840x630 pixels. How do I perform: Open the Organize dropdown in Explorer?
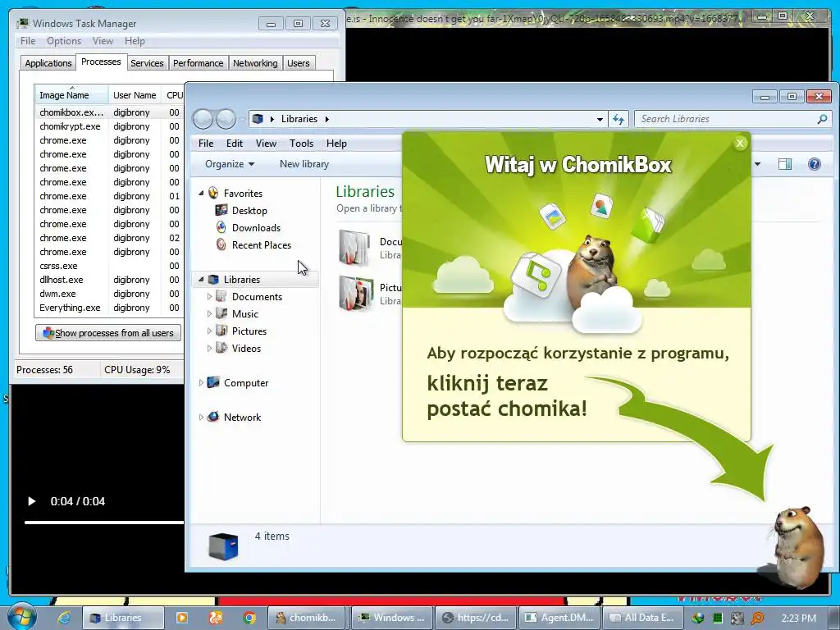click(230, 164)
